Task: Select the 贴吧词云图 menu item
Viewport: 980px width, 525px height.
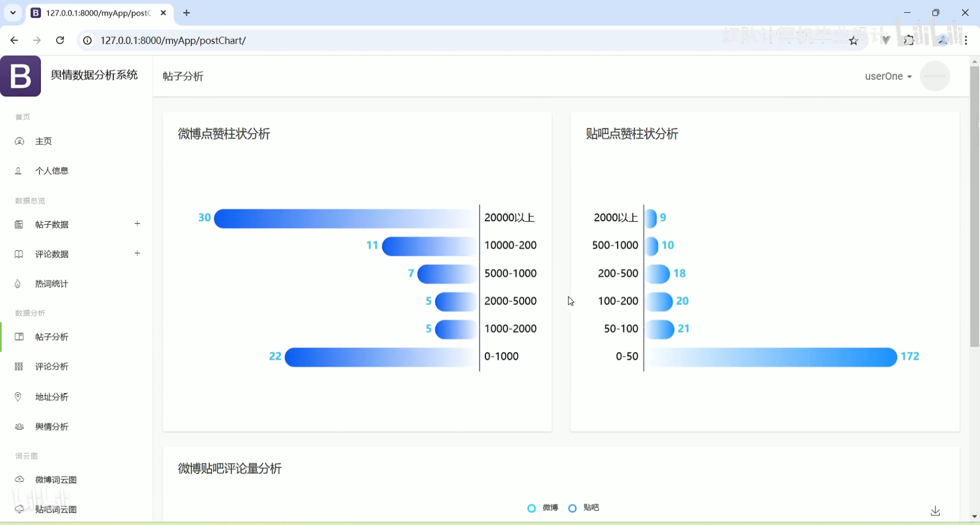Action: click(55, 509)
